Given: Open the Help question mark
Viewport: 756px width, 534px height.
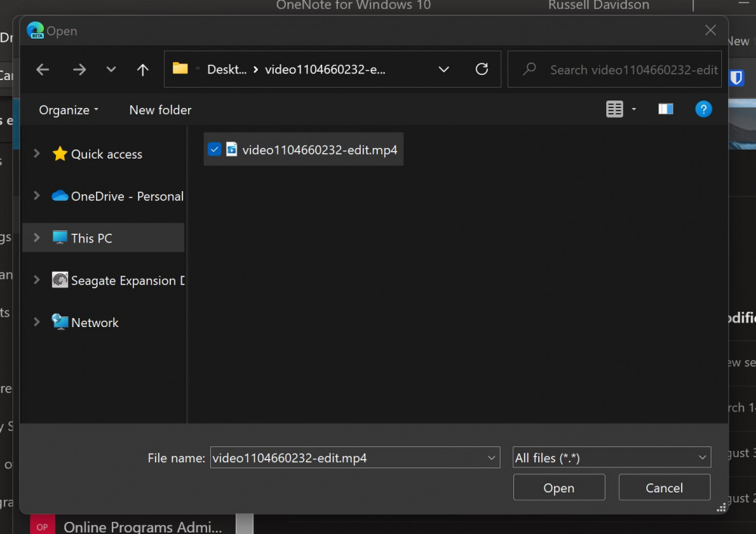Looking at the screenshot, I should coord(703,109).
